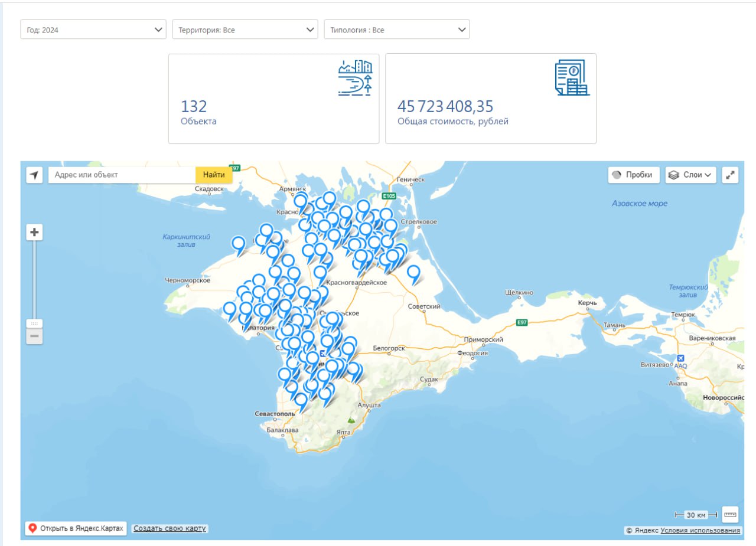This screenshot has height=546, width=756.
Task: Expand the Территория: Все dropdown
Action: tap(245, 30)
